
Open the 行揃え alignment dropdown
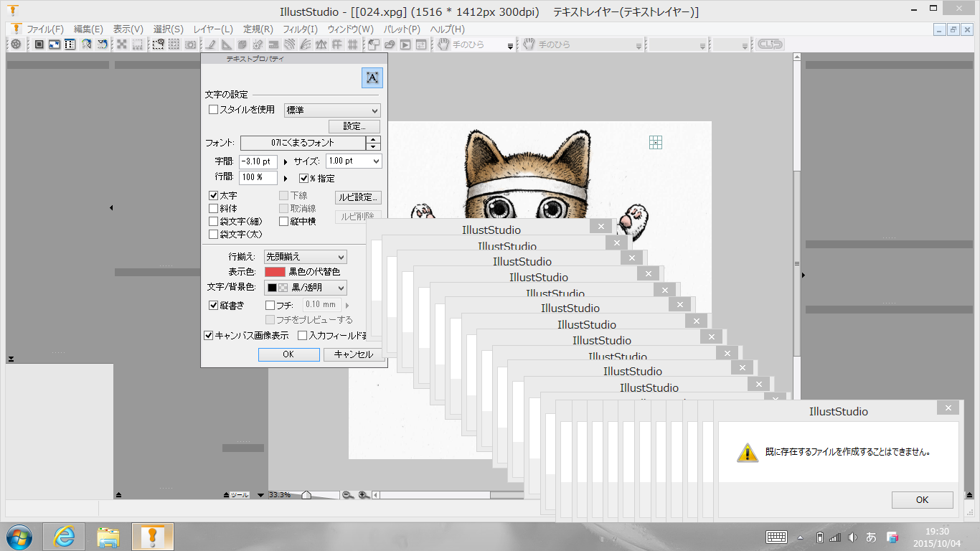pyautogui.click(x=306, y=257)
